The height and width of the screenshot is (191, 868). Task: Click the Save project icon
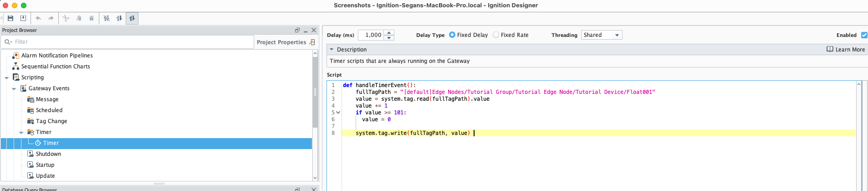pyautogui.click(x=10, y=18)
